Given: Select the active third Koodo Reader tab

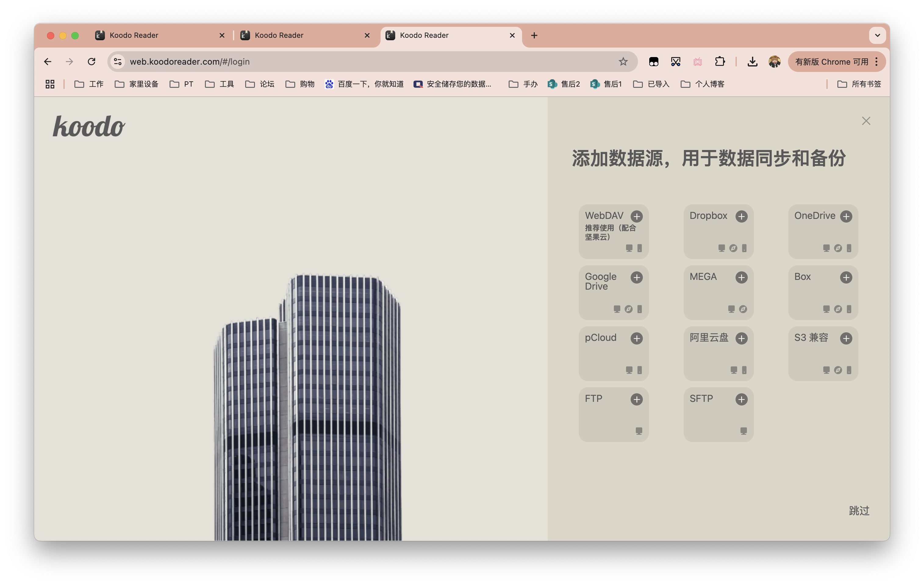Looking at the screenshot, I should pyautogui.click(x=451, y=35).
